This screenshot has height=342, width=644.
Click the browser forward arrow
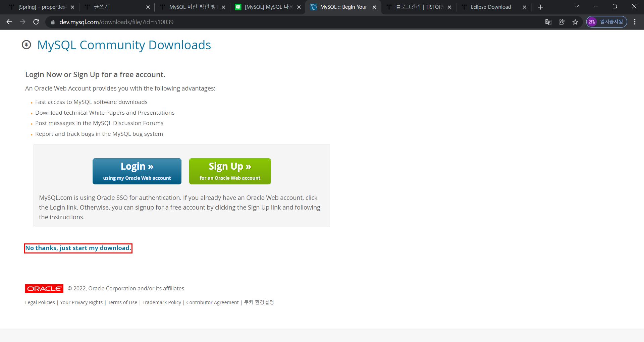coord(22,22)
